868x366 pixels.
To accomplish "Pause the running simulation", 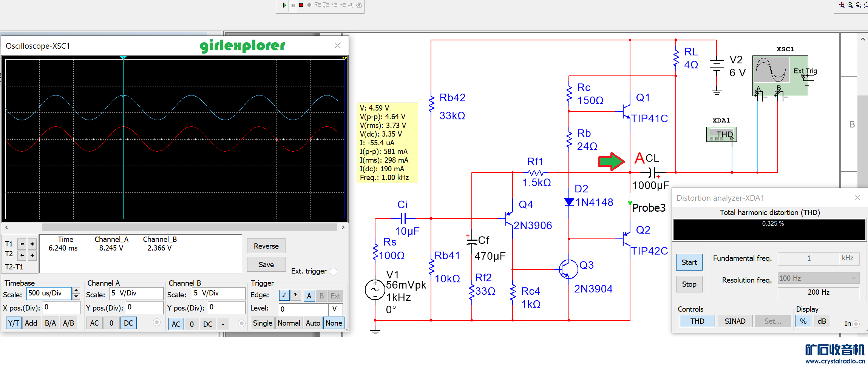I will click(x=293, y=5).
